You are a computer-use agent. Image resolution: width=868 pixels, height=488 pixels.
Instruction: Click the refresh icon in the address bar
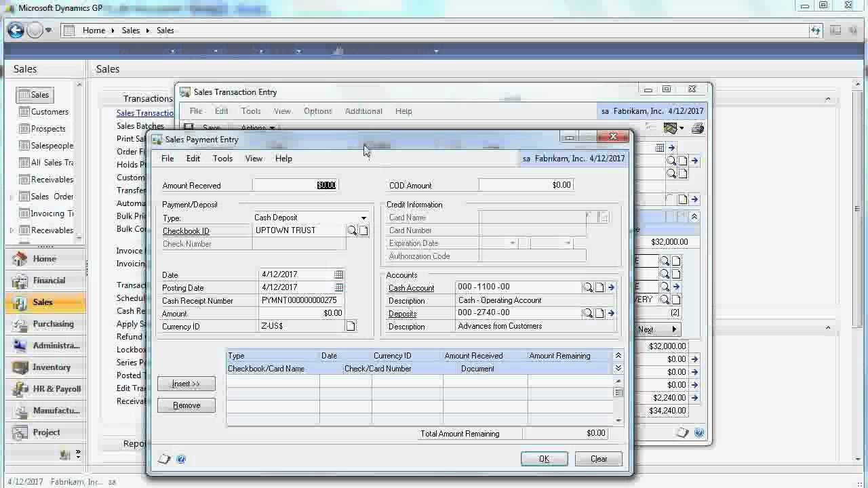click(x=816, y=30)
